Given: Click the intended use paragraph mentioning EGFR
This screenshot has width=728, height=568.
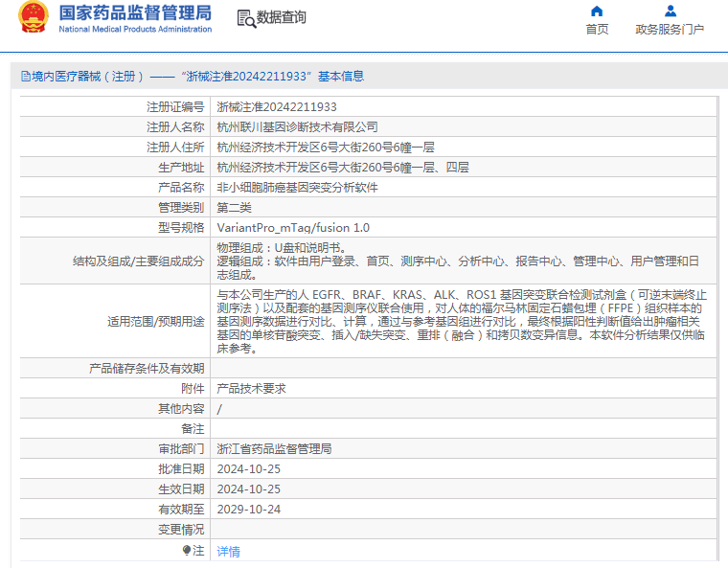Looking at the screenshot, I should [462, 322].
